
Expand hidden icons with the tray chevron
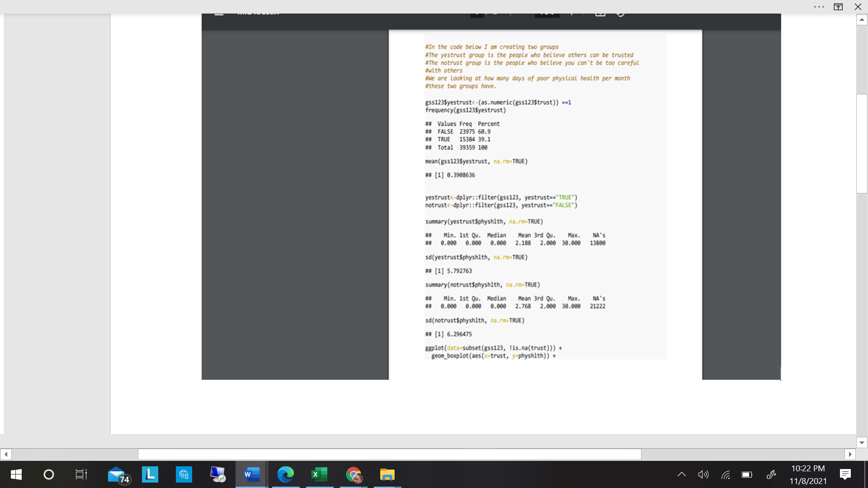tap(682, 474)
